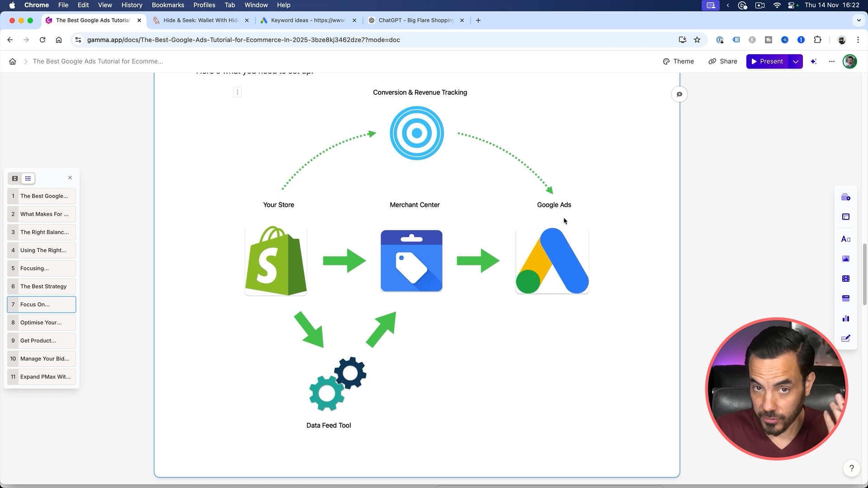Click the Share button
The image size is (868, 488).
point(723,61)
